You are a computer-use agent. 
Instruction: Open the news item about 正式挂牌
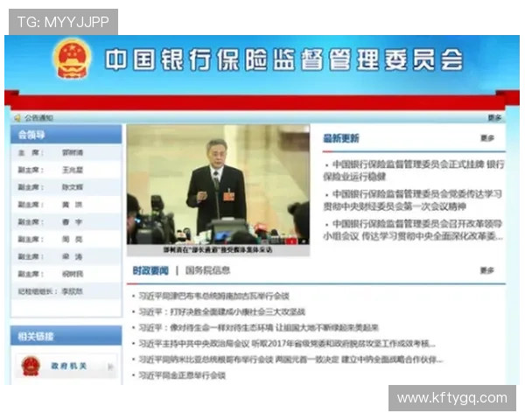(414, 170)
